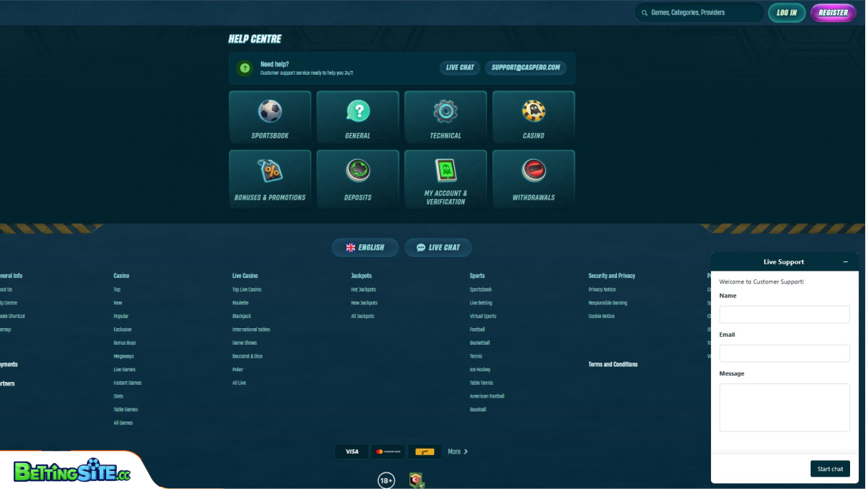868x489 pixels.
Task: Click the Live Chat button in help banner
Action: point(460,67)
